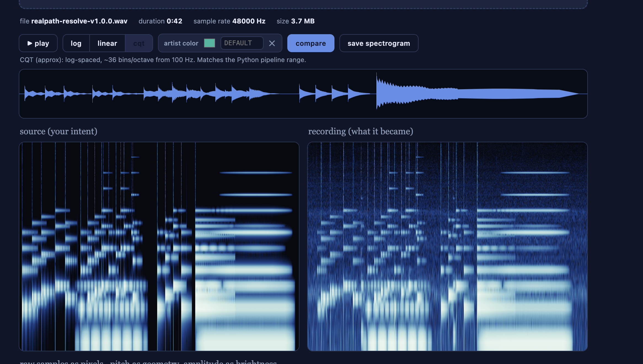
Task: Start playback with the play button
Action: [38, 43]
